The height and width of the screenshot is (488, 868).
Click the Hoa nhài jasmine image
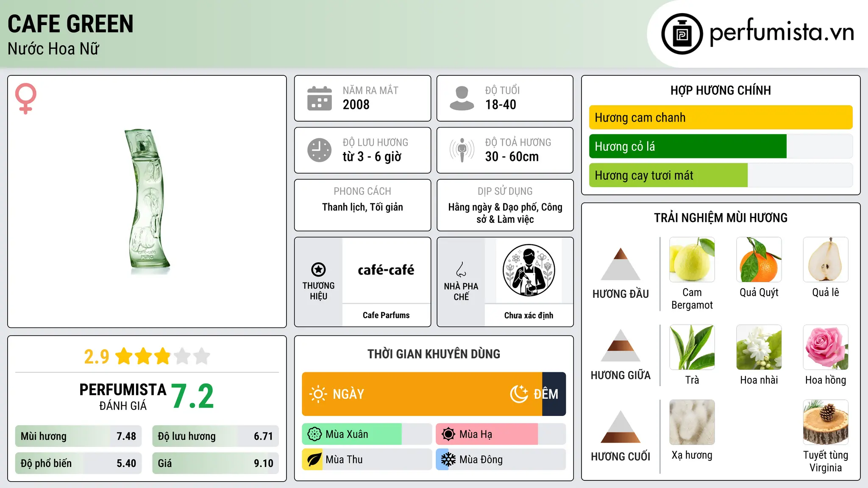click(759, 347)
